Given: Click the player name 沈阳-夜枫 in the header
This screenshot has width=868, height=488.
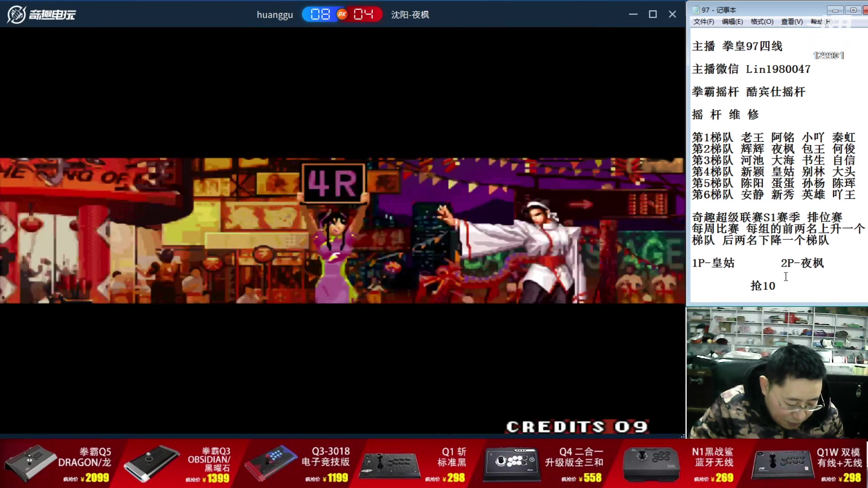Looking at the screenshot, I should click(x=410, y=14).
